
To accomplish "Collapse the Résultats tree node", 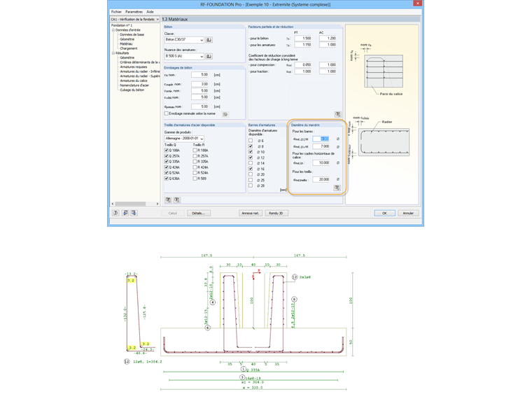I will (113, 53).
